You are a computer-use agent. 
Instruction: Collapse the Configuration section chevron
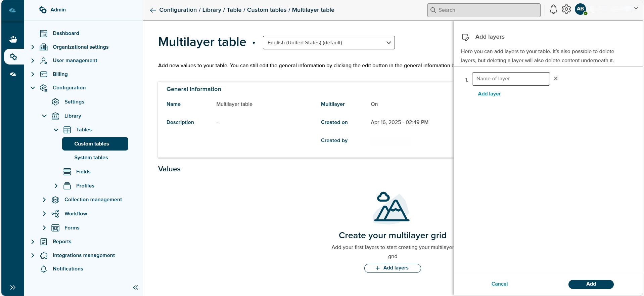click(33, 88)
